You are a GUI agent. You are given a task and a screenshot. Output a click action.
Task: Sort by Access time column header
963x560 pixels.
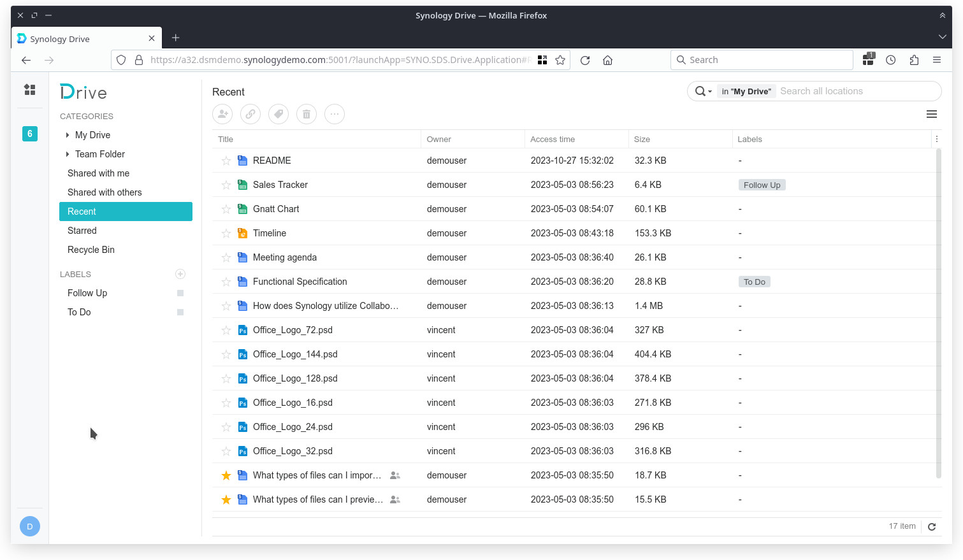[x=576, y=139]
